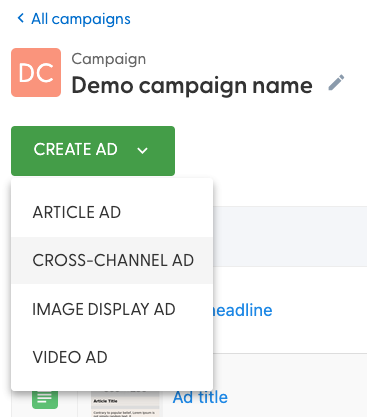This screenshot has height=417, width=367.
Task: Choose VIDEO AD from menu
Action: click(x=112, y=357)
